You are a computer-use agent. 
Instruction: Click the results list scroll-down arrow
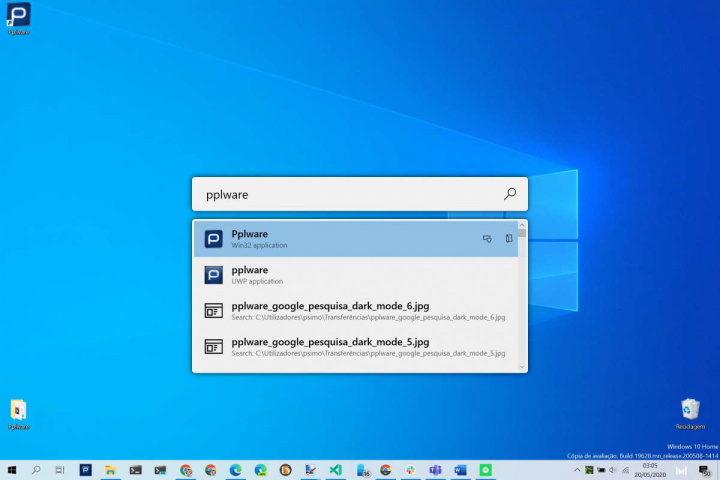pos(522,366)
